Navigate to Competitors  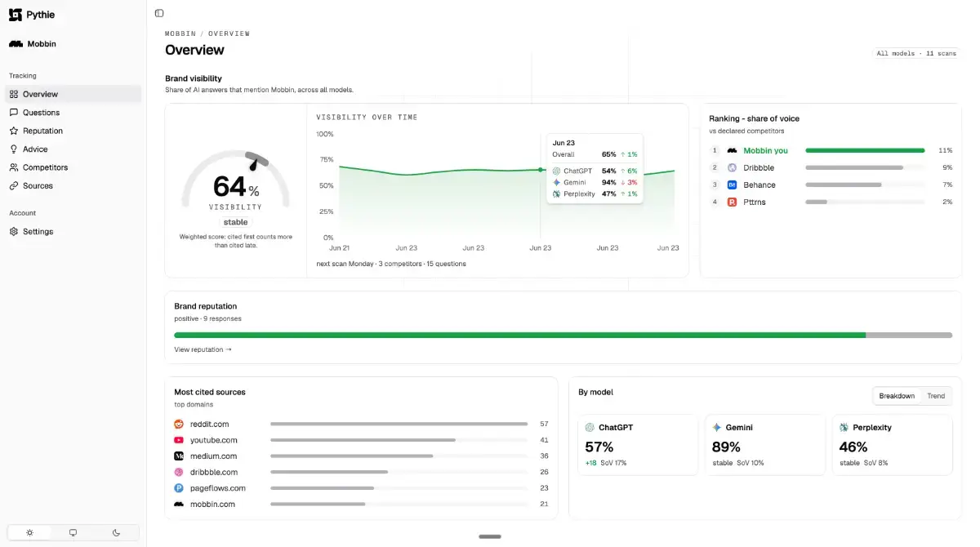[x=73, y=167]
